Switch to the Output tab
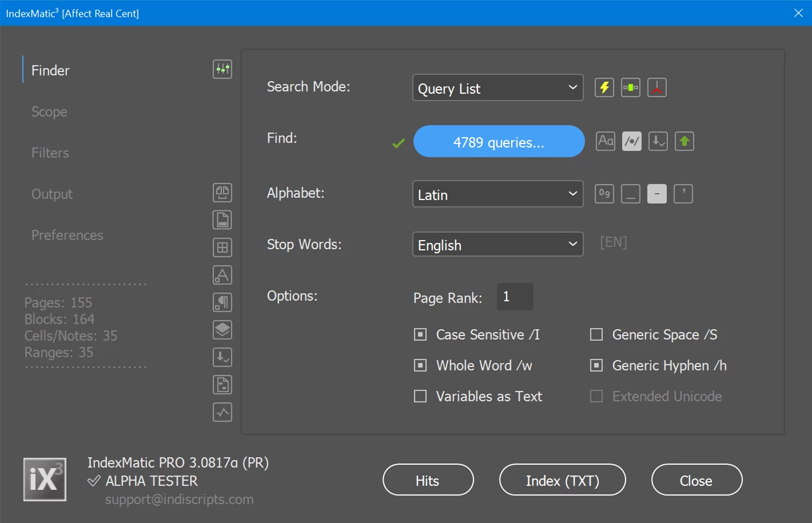This screenshot has width=812, height=523. pos(52,194)
